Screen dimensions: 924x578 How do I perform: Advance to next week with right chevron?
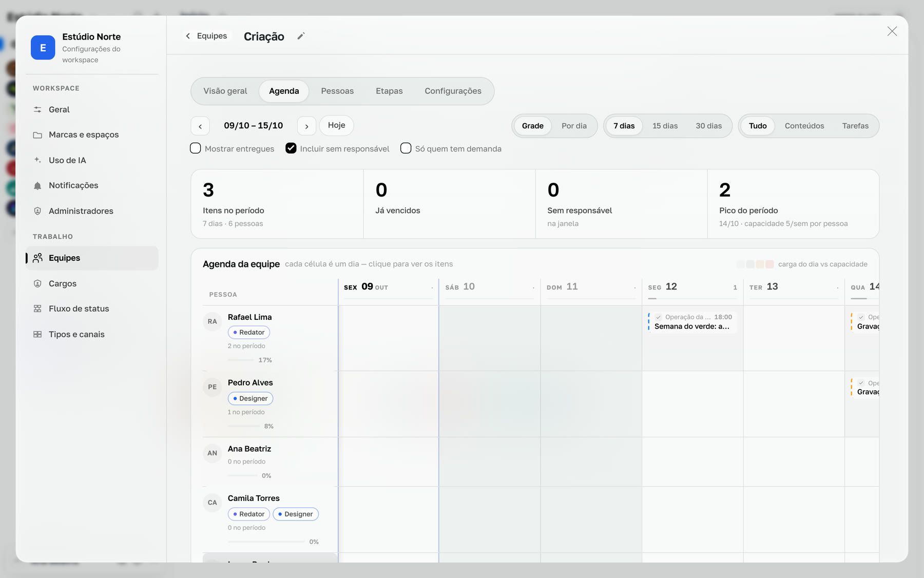(x=306, y=126)
